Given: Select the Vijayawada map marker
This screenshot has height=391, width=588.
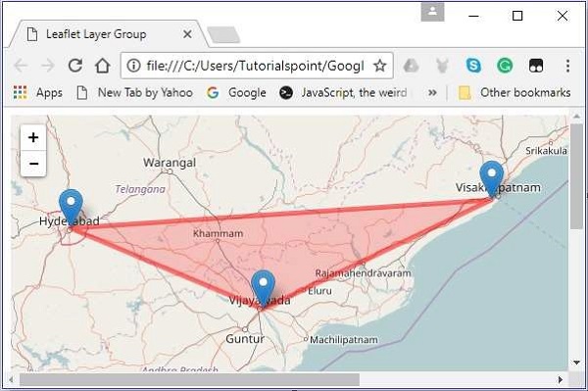Looking at the screenshot, I should (263, 289).
